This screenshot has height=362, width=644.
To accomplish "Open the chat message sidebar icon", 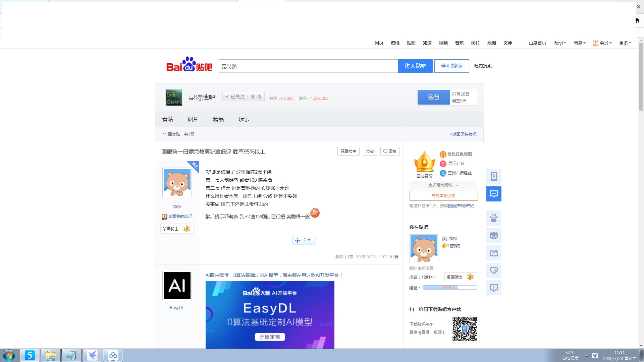I will tap(494, 194).
